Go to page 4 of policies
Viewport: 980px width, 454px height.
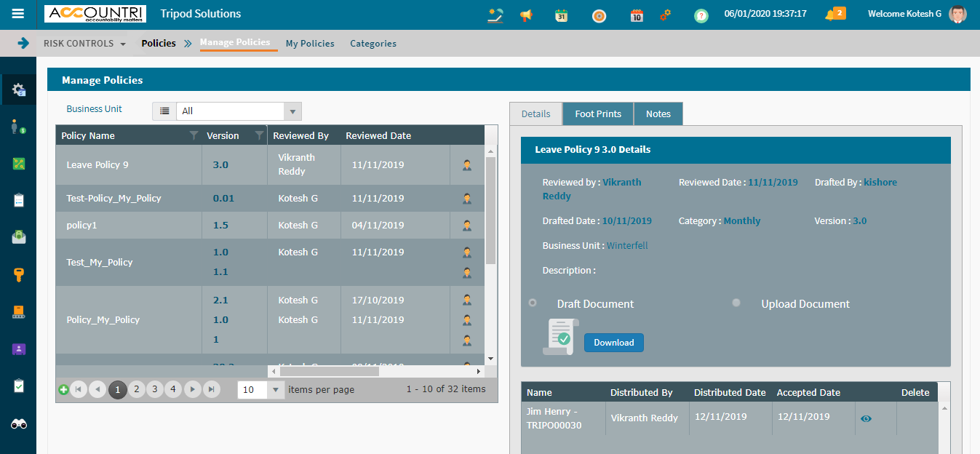click(x=173, y=390)
